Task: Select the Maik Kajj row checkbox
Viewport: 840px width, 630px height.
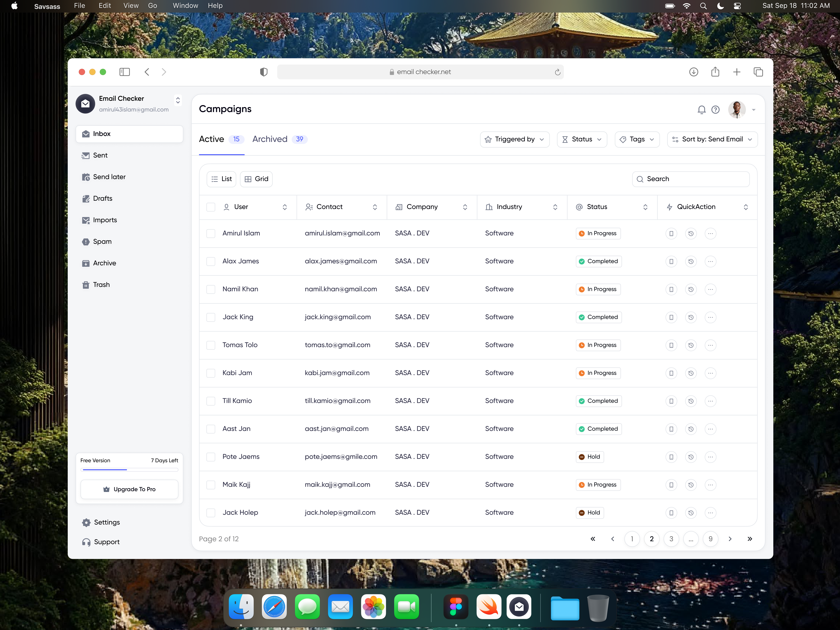Action: [211, 485]
